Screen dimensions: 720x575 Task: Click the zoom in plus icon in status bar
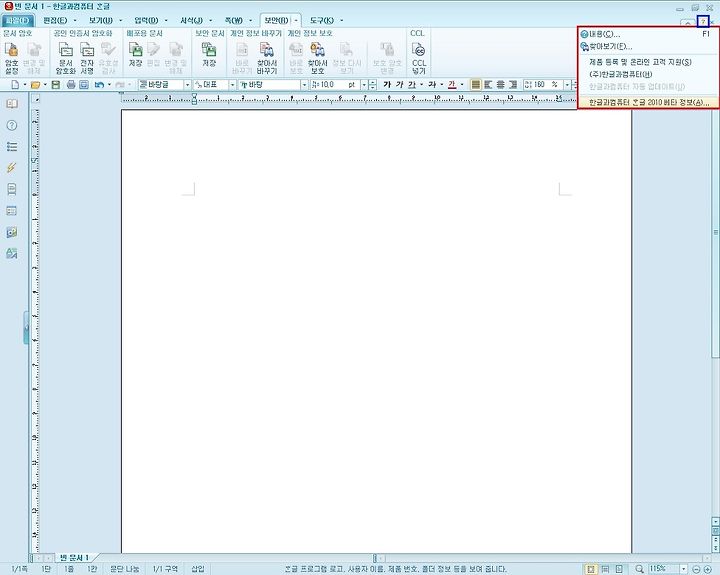coord(708,569)
